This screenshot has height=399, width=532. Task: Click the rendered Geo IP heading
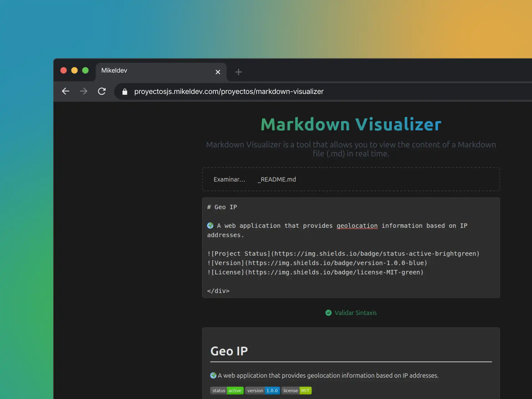229,351
